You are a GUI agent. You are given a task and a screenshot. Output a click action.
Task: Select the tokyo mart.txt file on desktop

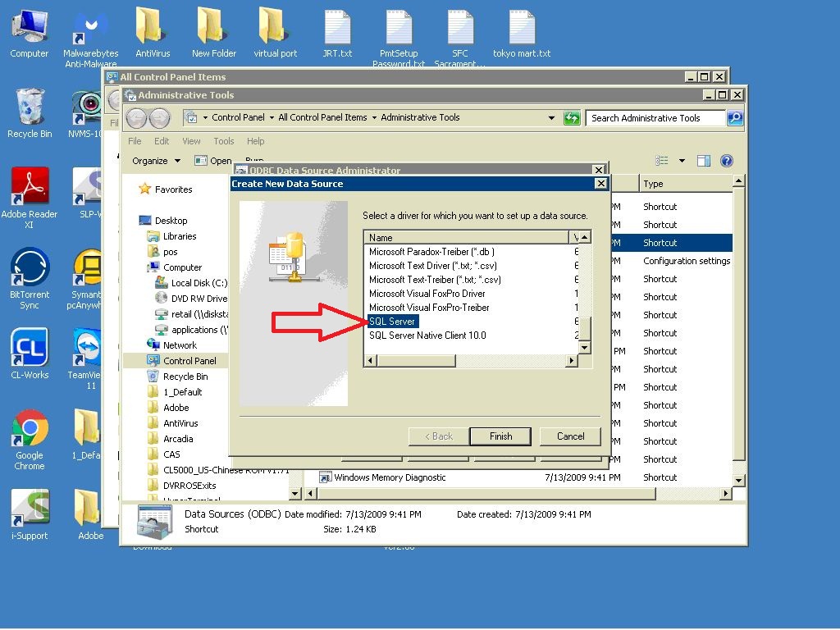coord(522,30)
